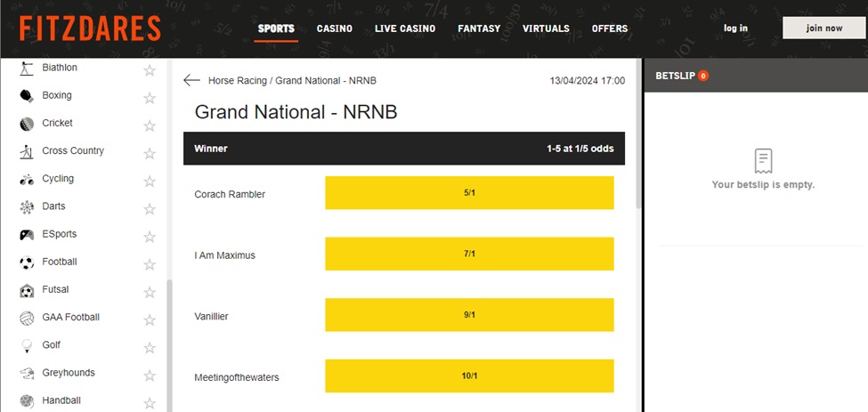The height and width of the screenshot is (412, 868).
Task: Select the Cycling icon in sports list
Action: coord(27,179)
